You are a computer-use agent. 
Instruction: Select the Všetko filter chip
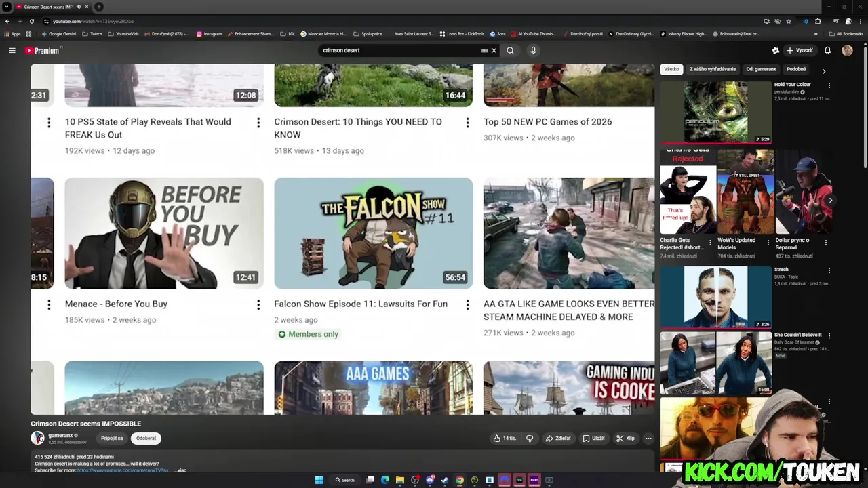tap(671, 69)
